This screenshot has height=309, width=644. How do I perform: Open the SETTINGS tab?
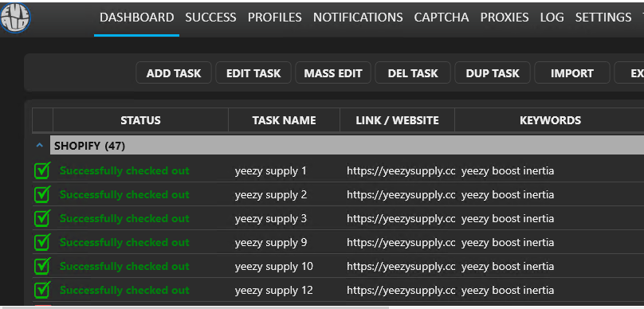(603, 18)
